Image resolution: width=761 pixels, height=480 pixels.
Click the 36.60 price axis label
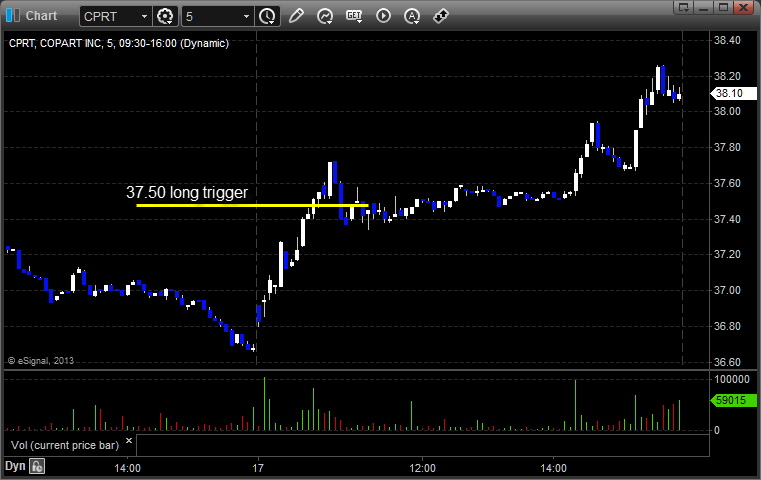pyautogui.click(x=727, y=362)
